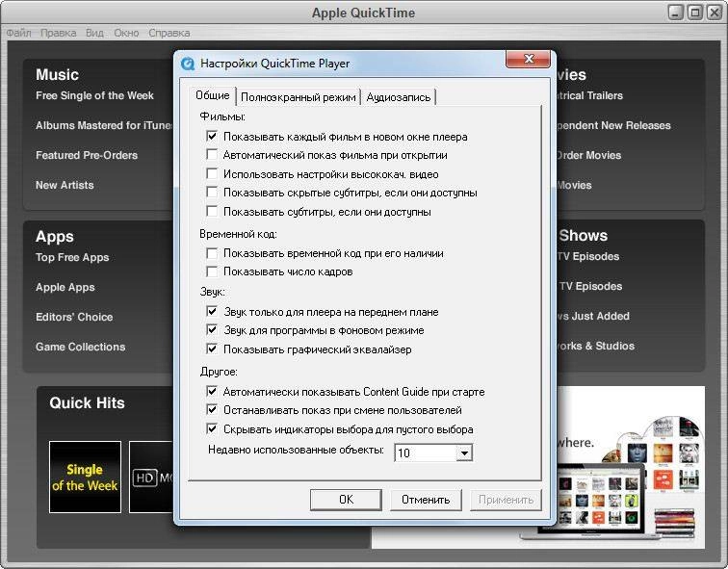Open the recently used objects dropdown arrow
728x569 pixels.
pyautogui.click(x=464, y=453)
